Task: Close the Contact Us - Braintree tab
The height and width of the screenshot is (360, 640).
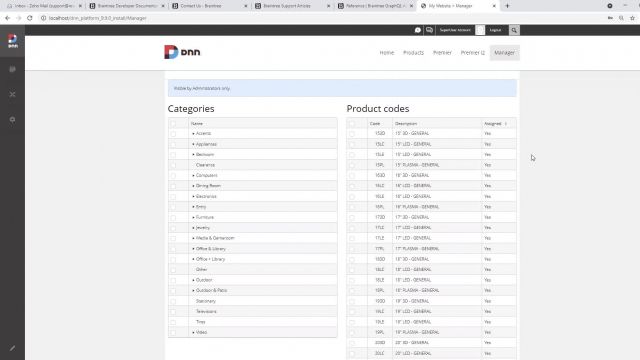Action: 245,6
